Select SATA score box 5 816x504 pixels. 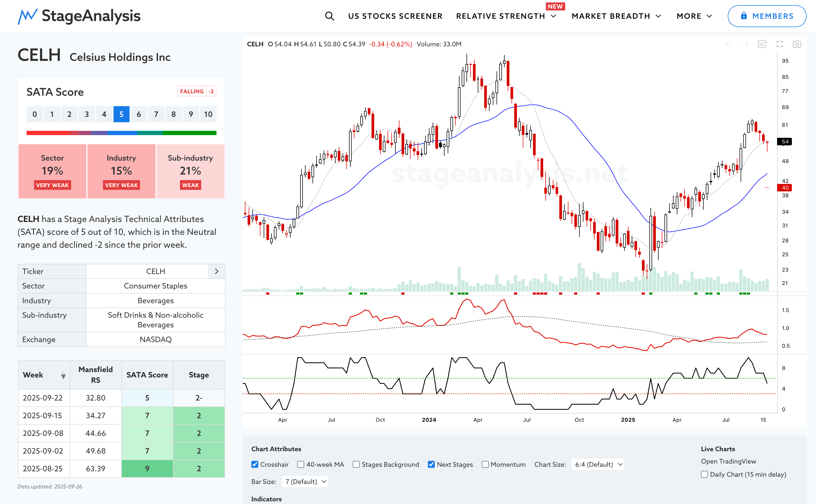coord(122,114)
